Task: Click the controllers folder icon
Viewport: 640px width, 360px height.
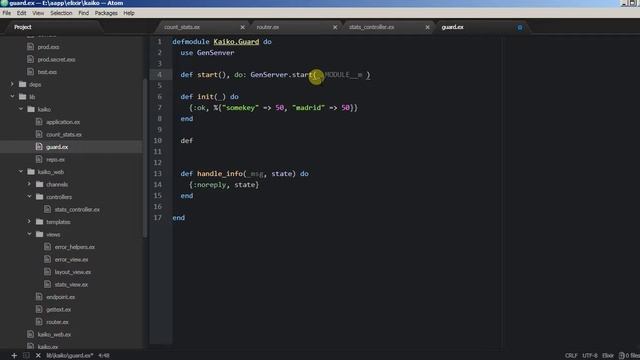Action: pyautogui.click(x=40, y=196)
